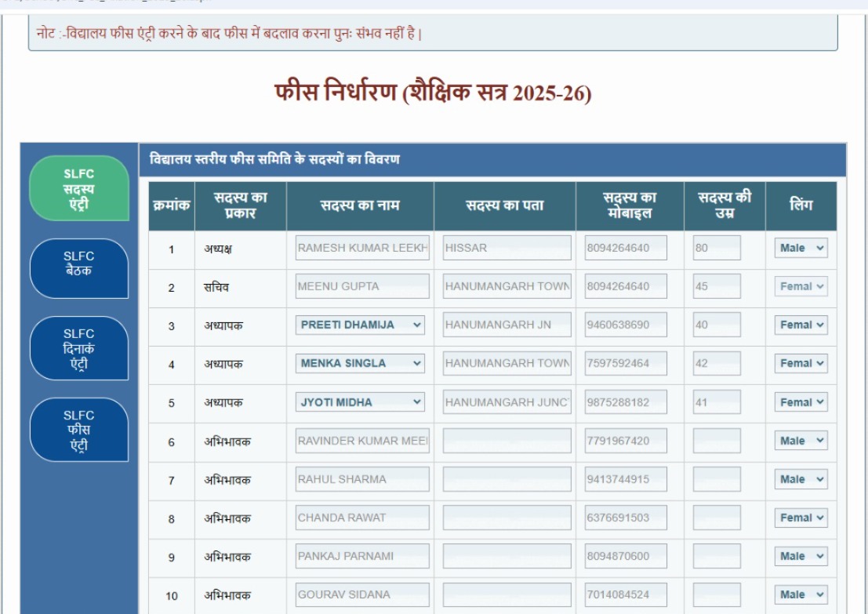
Task: Open the gender dropdown in JYOTI MIDHA row
Action: click(x=801, y=402)
